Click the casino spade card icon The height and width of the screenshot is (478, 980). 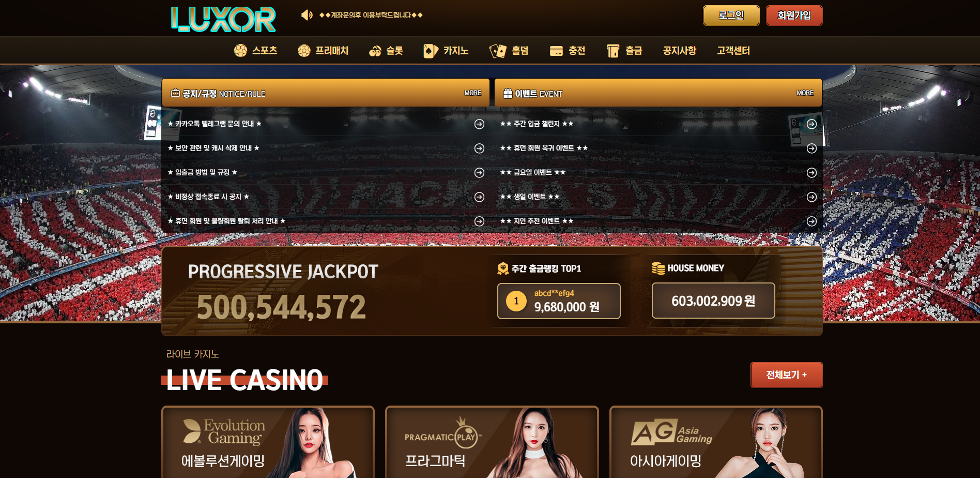click(431, 51)
